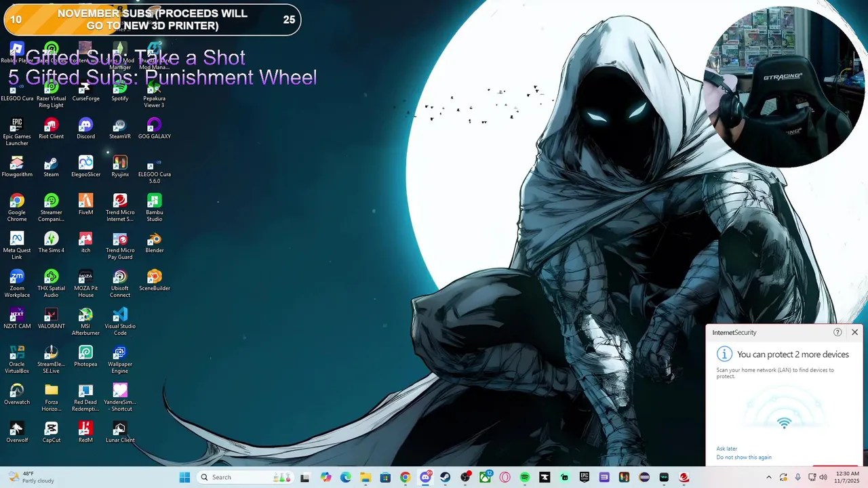868x488 pixels.
Task: Select the NZXT CAM desktop icon
Action: (x=17, y=319)
